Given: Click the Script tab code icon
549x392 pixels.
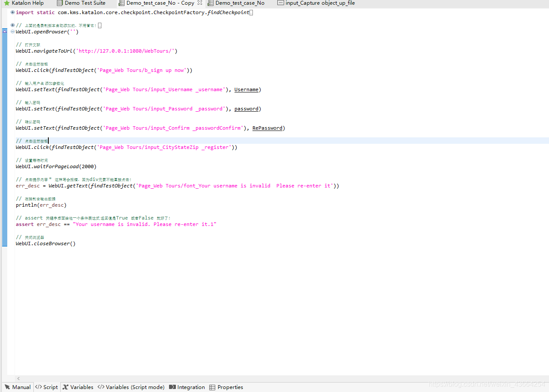Looking at the screenshot, I should [x=39, y=387].
